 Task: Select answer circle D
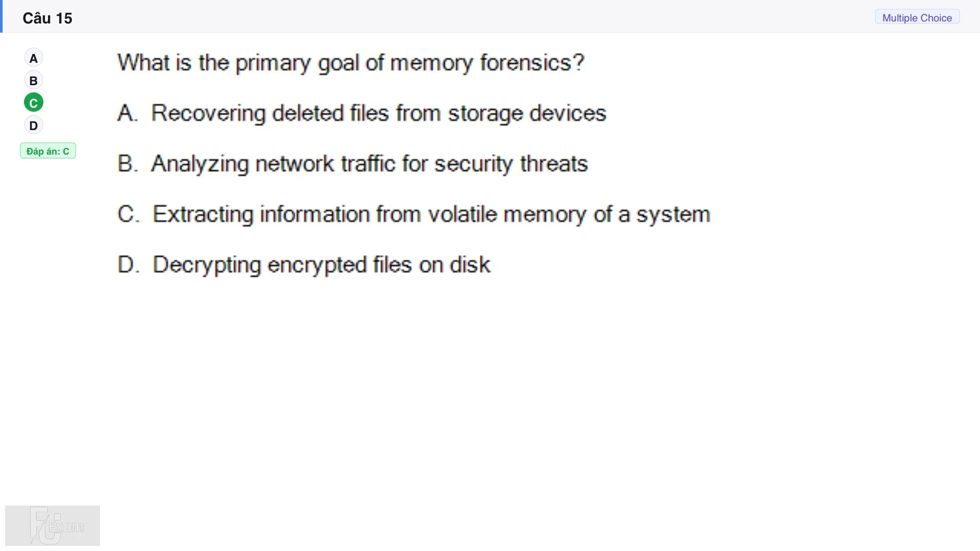[34, 126]
